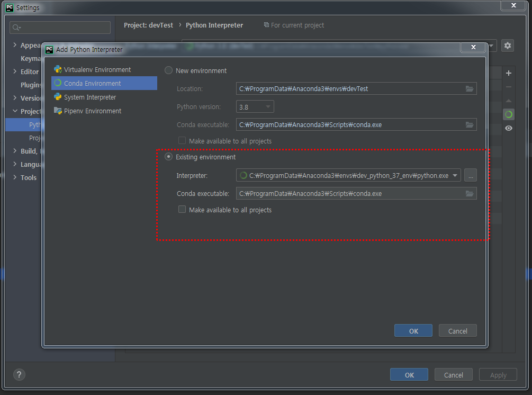Enable Make available to all projects under Existing environment

coord(182,209)
